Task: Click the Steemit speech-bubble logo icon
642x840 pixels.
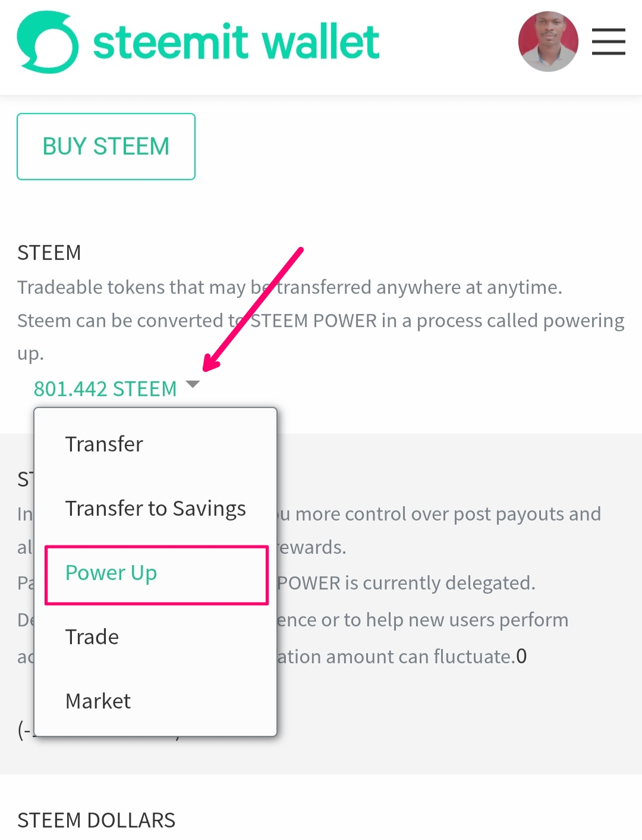Action: [x=48, y=42]
